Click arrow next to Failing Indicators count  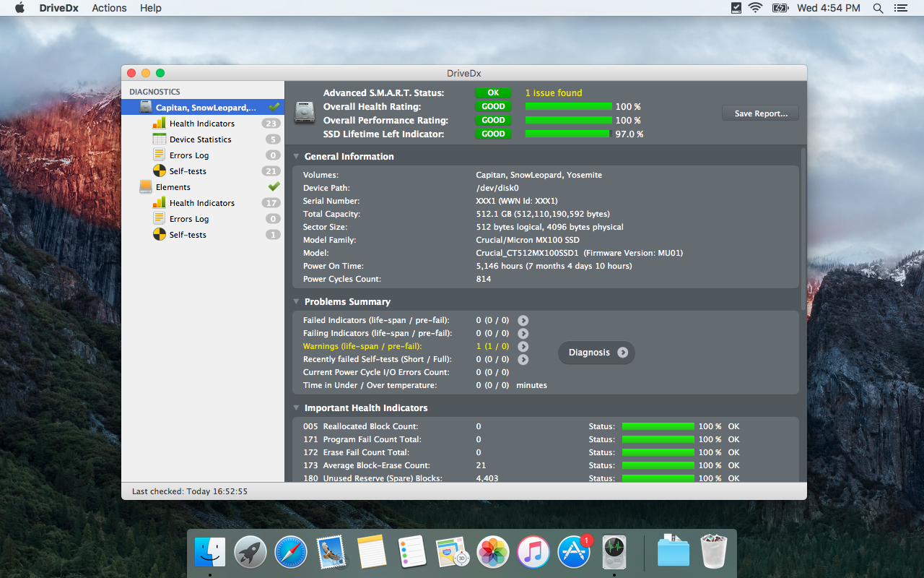click(x=523, y=333)
